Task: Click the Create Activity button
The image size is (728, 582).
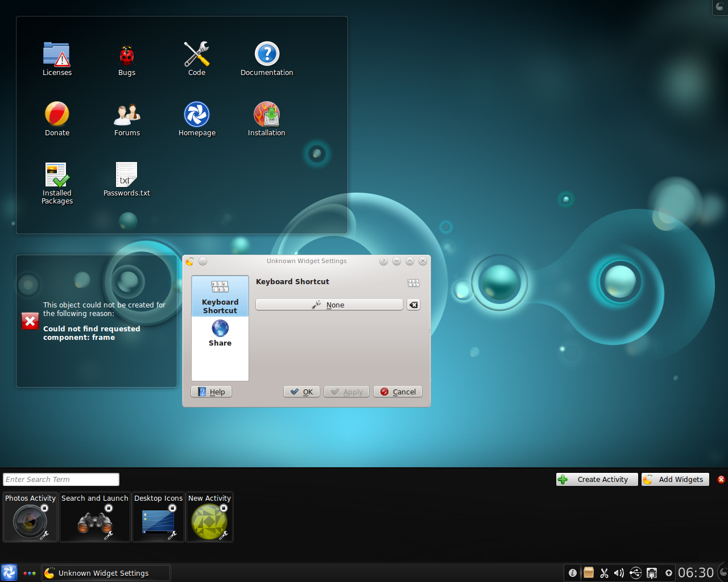Action: point(597,479)
